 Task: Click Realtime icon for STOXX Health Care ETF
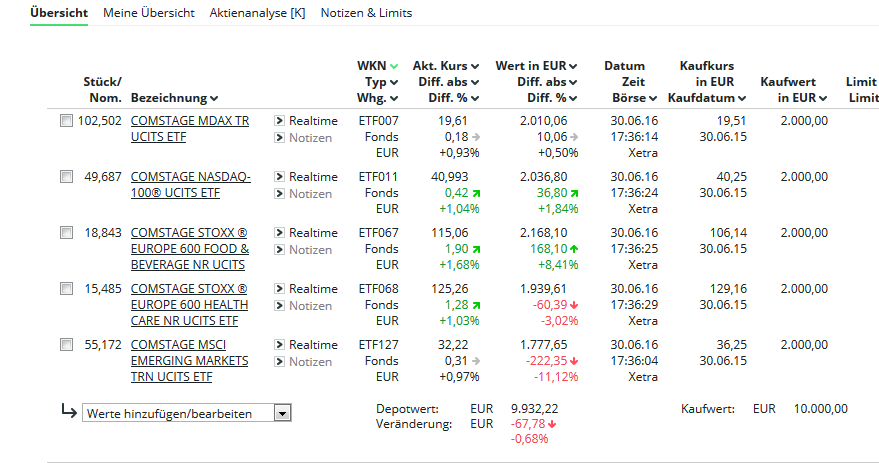[x=280, y=289]
